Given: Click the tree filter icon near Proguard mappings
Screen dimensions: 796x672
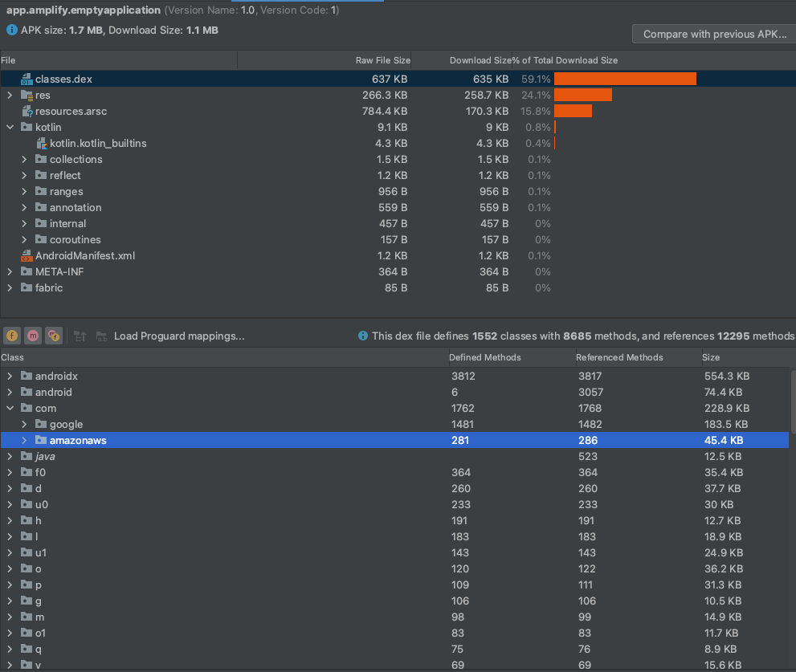Looking at the screenshot, I should point(80,336).
